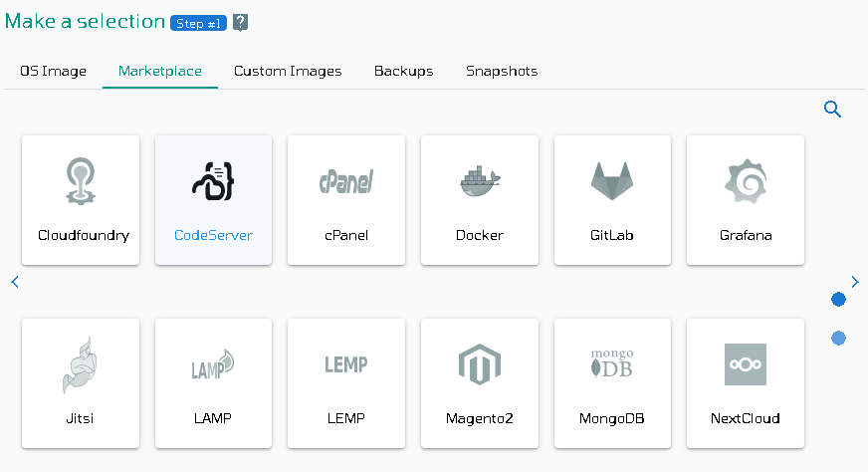Choose the CodeServer app tile
Screen dimensions: 868x472
214,200
